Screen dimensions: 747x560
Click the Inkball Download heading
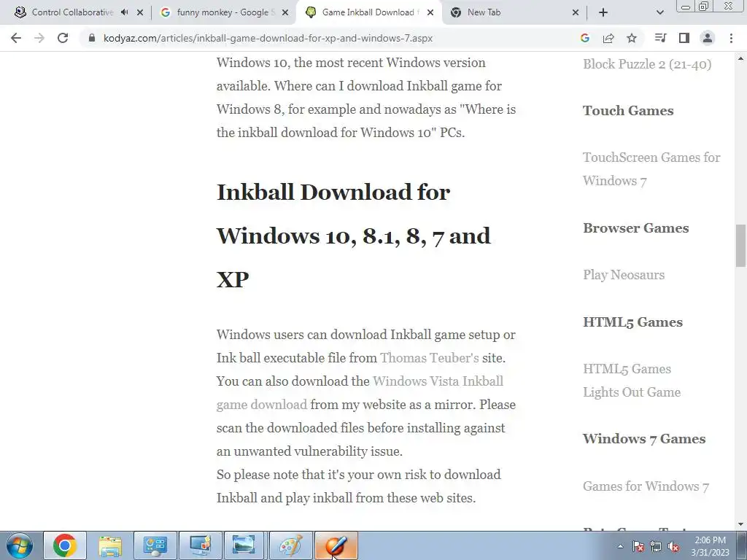pyautogui.click(x=353, y=236)
